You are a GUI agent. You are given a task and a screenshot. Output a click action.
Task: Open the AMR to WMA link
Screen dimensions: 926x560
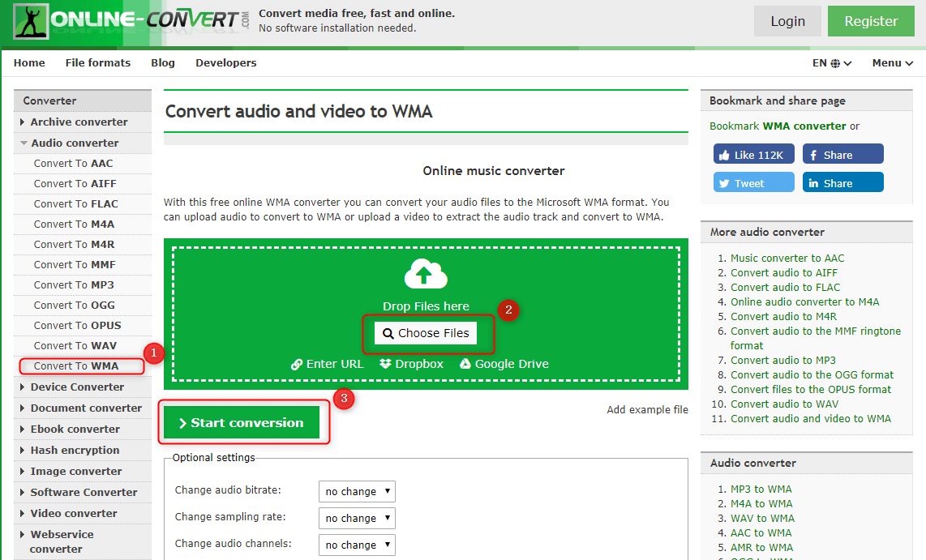(x=762, y=548)
